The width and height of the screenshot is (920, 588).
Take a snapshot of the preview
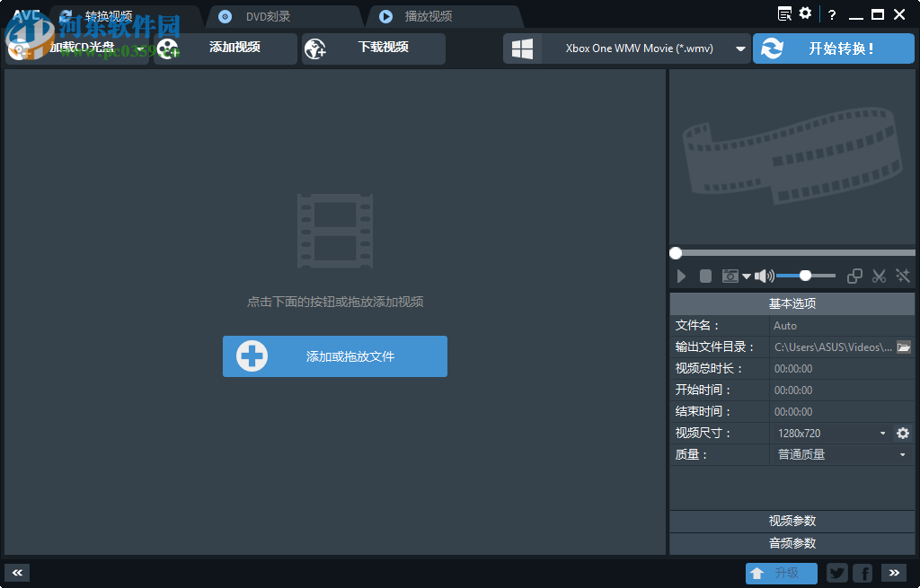(730, 276)
